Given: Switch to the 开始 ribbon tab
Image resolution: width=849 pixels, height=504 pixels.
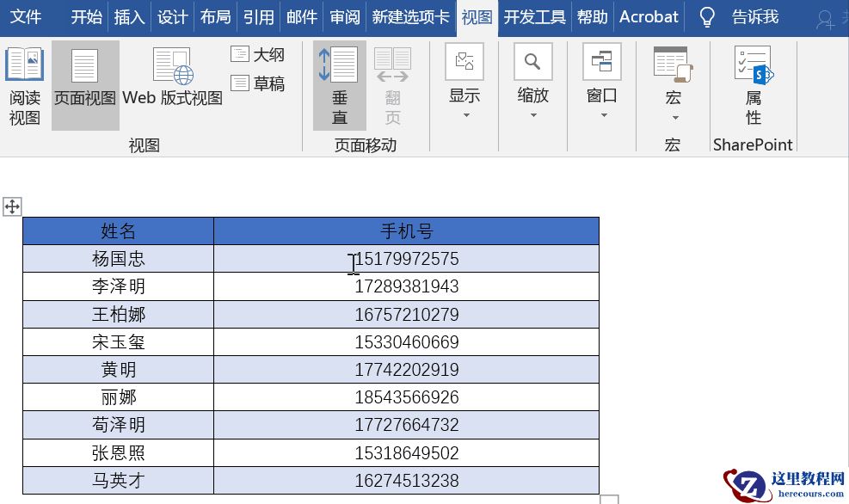Looking at the screenshot, I should point(85,16).
